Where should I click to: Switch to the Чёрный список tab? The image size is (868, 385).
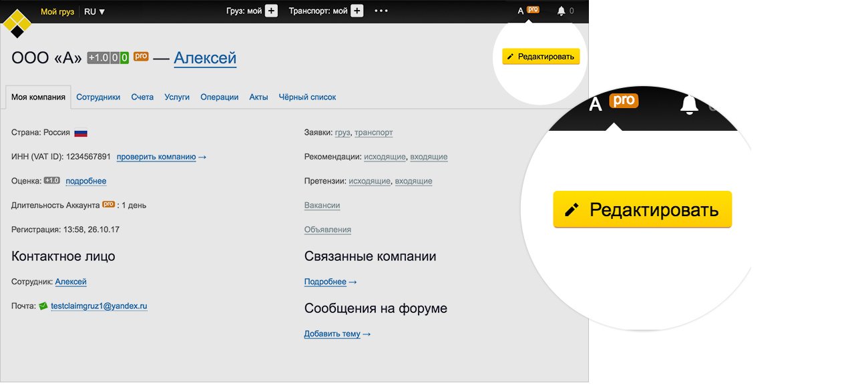tap(307, 97)
